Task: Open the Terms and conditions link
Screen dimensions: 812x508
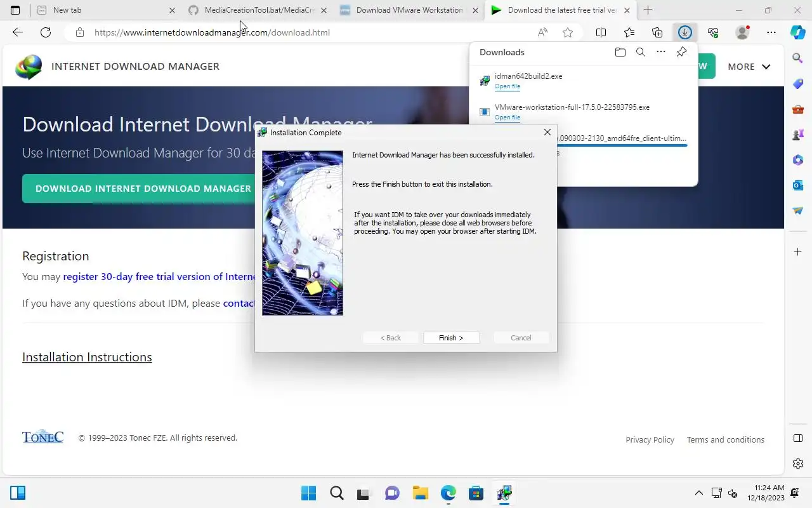Action: coord(725,439)
